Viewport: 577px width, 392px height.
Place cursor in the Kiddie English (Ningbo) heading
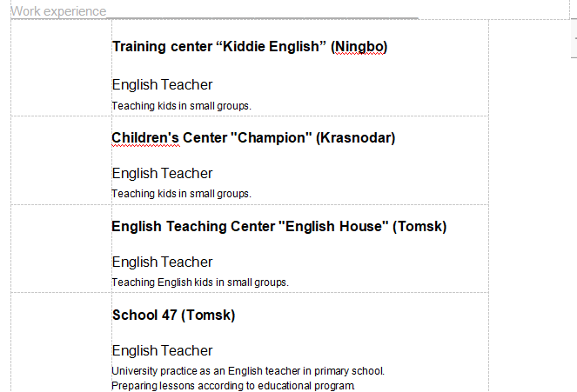[250, 47]
